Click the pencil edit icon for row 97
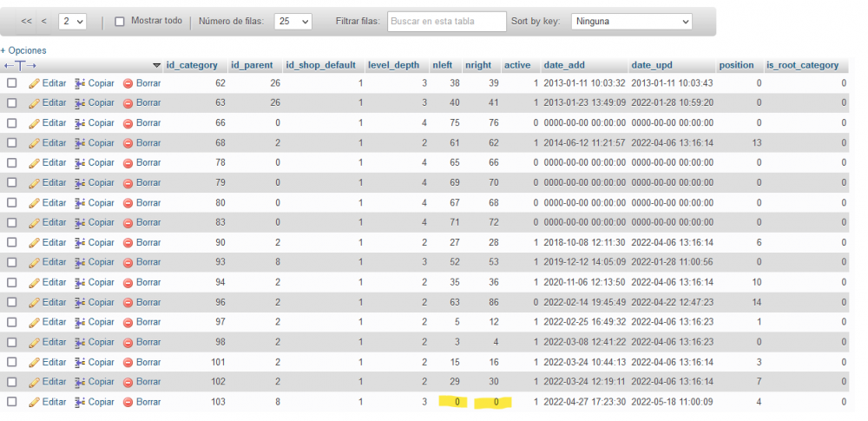 (x=35, y=322)
